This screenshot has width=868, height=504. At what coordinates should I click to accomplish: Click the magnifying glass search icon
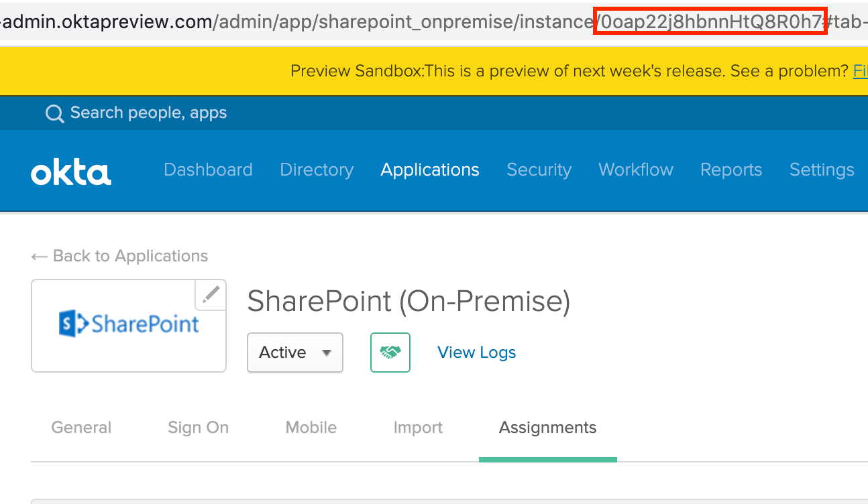point(54,113)
